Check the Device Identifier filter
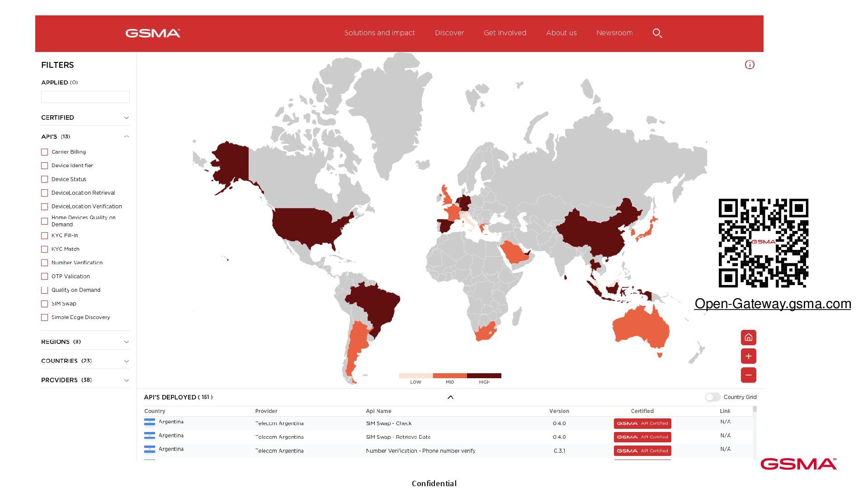868x488 pixels. [45, 166]
